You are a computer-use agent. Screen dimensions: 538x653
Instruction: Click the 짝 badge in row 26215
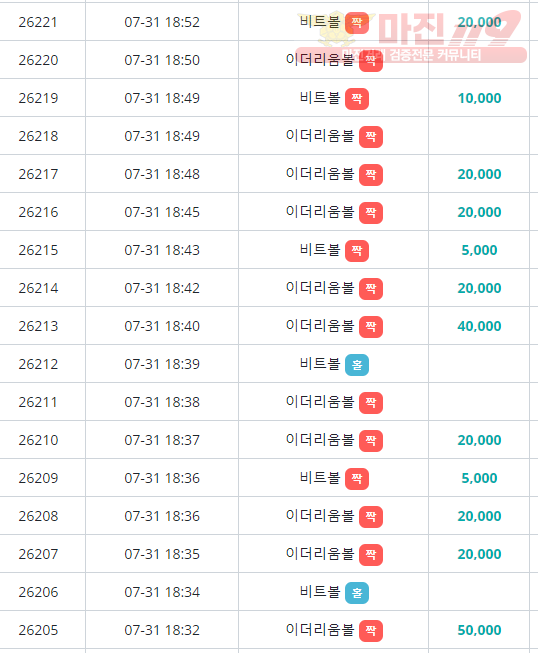pyautogui.click(x=357, y=251)
